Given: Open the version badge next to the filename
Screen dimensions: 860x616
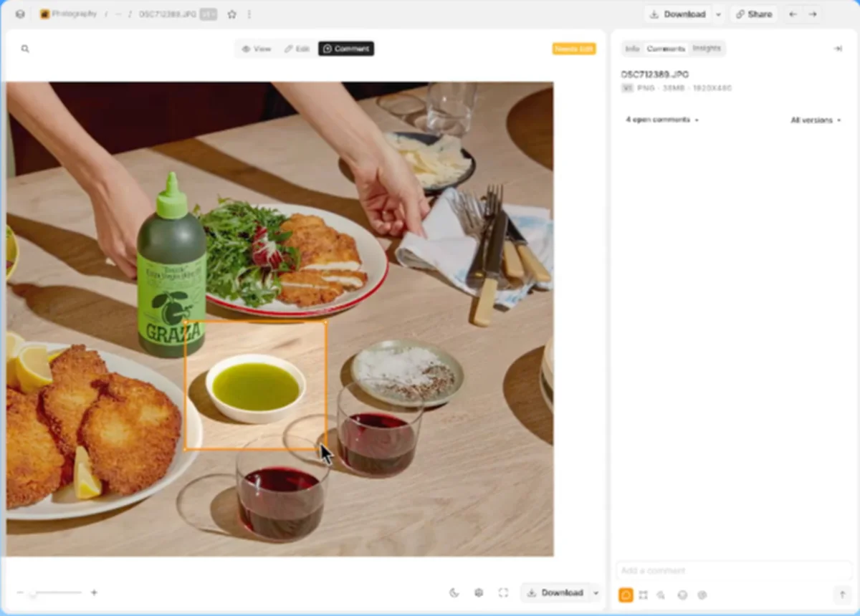Looking at the screenshot, I should click(209, 14).
